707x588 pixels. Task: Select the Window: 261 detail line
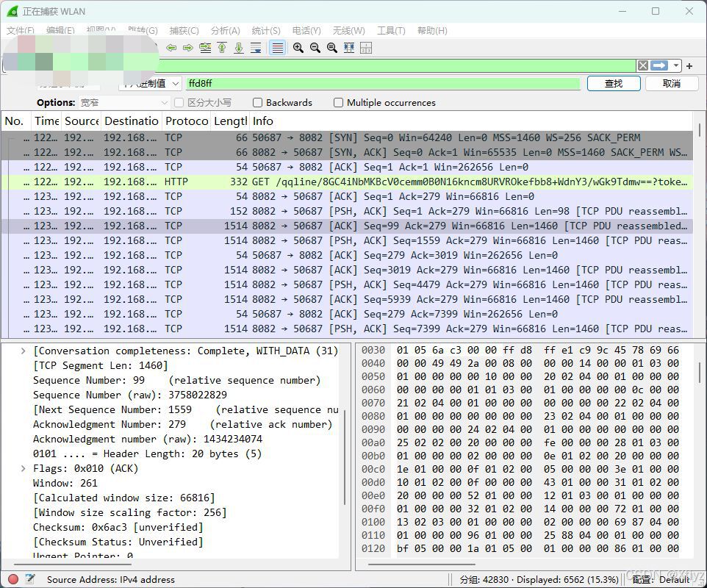(65, 483)
